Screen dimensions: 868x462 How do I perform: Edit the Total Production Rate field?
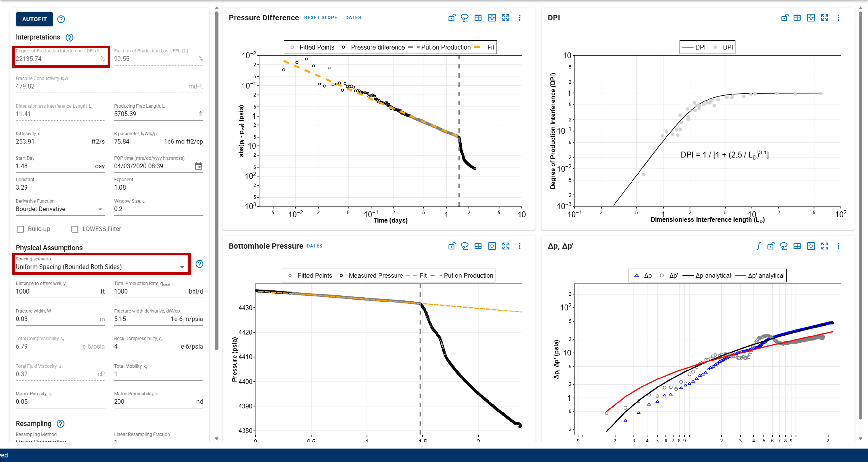pos(158,291)
